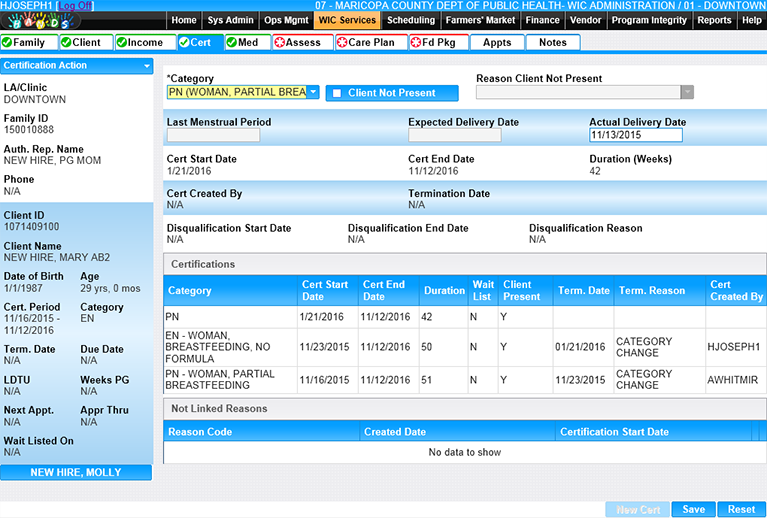Click the green checkmark icon on Income tab
The height and width of the screenshot is (518, 767).
[x=122, y=43]
